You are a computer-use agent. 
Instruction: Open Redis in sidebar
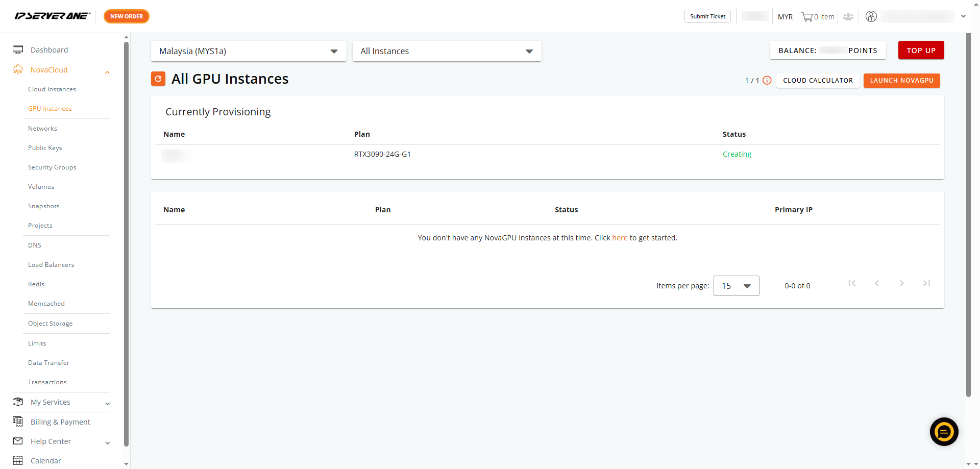pyautogui.click(x=36, y=284)
